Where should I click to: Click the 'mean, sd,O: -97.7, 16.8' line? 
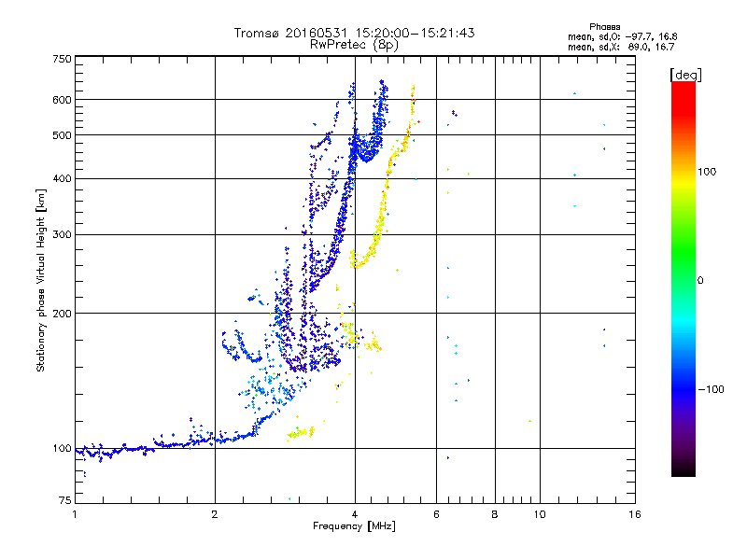(622, 36)
